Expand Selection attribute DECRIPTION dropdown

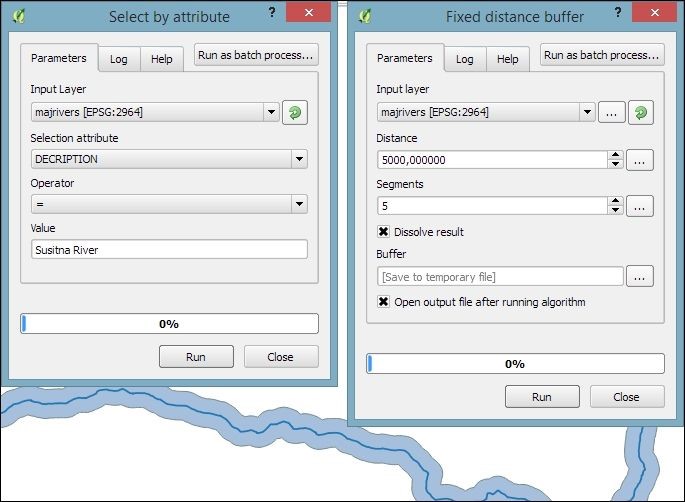298,159
